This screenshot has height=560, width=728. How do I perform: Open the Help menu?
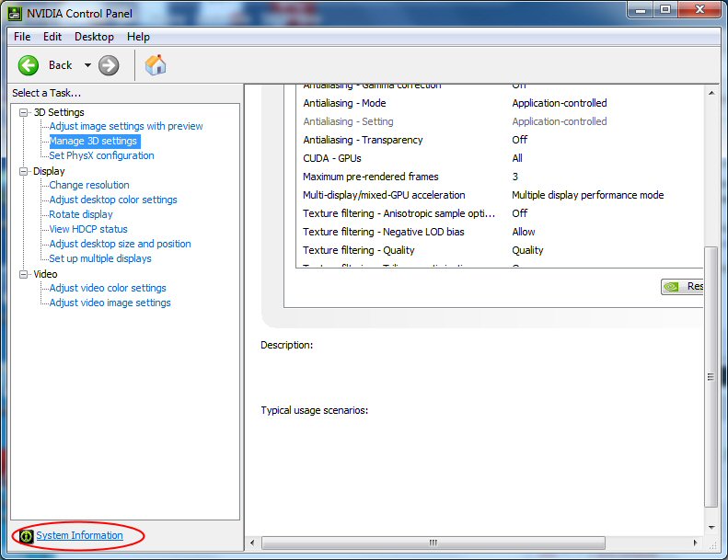(x=138, y=37)
